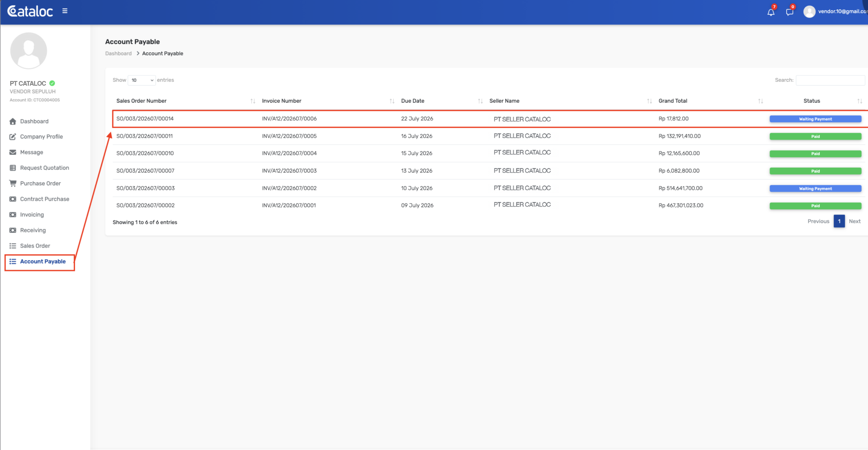
Task: Click invoice number INV/A12/202607/0003
Action: [x=289, y=170]
